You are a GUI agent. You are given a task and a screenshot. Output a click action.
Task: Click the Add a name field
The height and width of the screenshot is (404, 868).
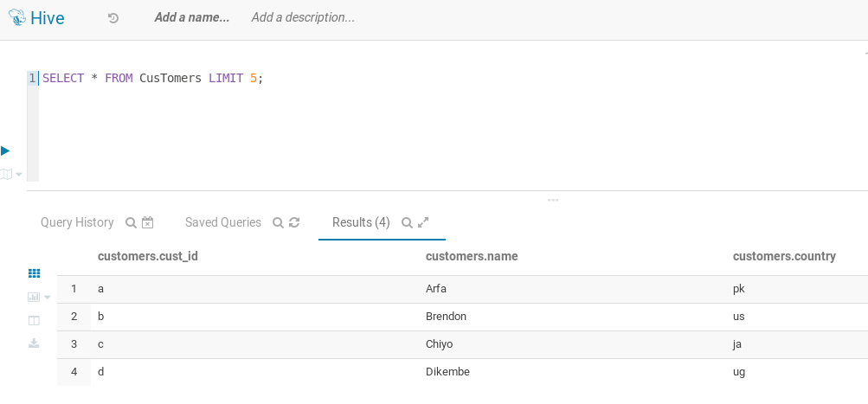[191, 17]
